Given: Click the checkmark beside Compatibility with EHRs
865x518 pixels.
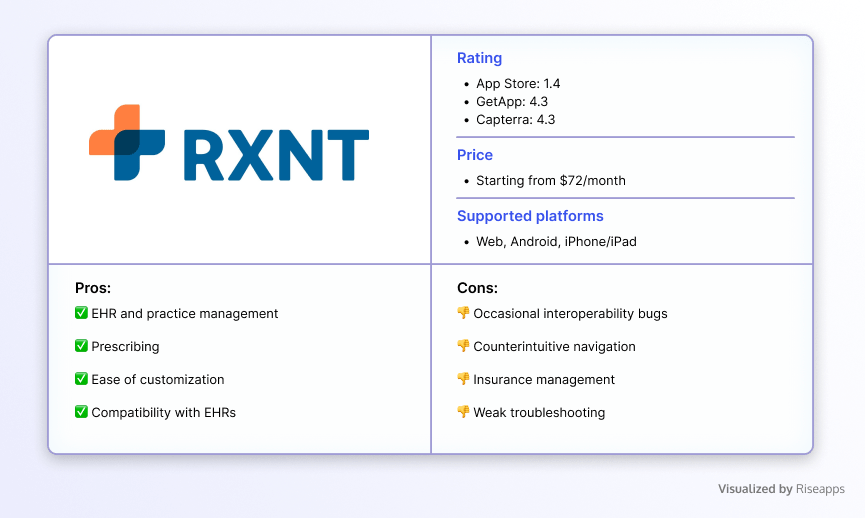Looking at the screenshot, I should coord(81,412).
